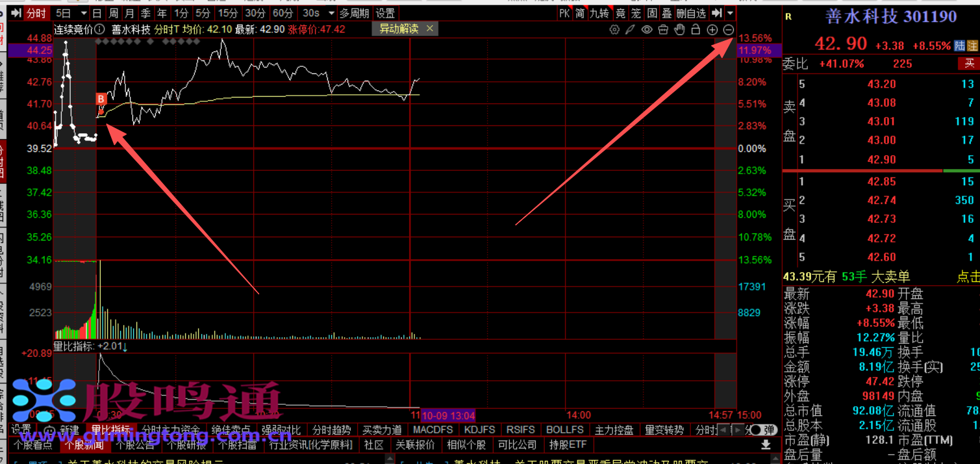The width and height of the screenshot is (980, 464).
Task: Select the MACDFS indicator tab
Action: 433,430
